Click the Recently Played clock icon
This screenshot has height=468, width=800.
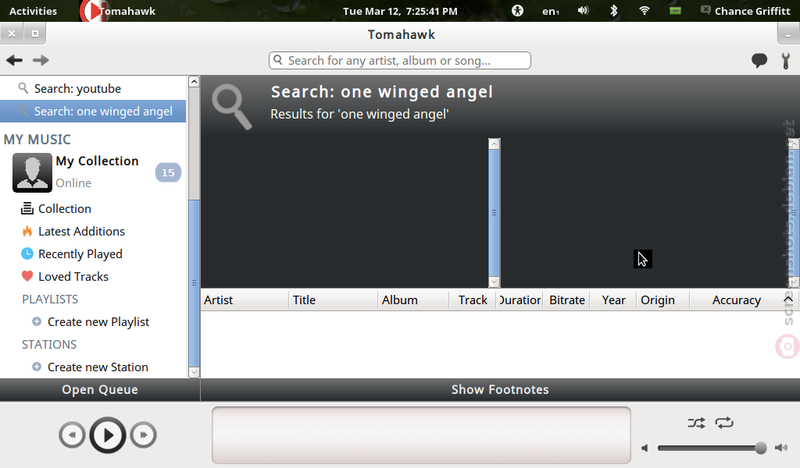click(x=27, y=254)
